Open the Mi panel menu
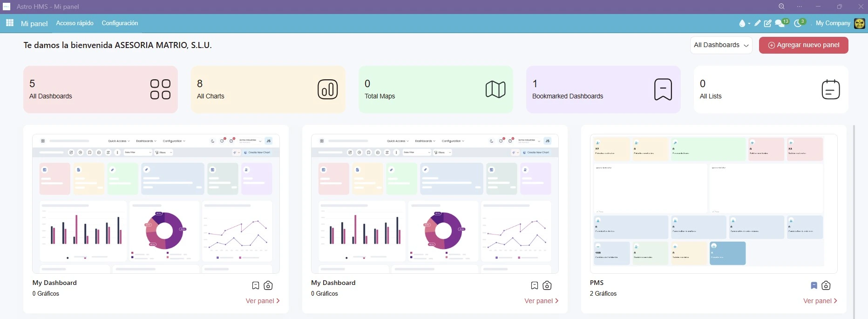This screenshot has width=868, height=319. pos(34,23)
